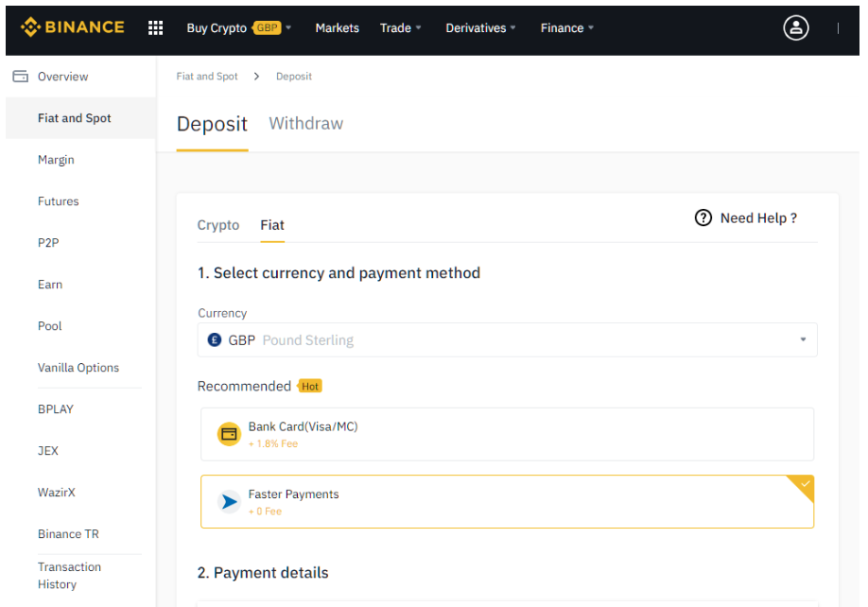Open Pool in the sidebar

coord(50,326)
